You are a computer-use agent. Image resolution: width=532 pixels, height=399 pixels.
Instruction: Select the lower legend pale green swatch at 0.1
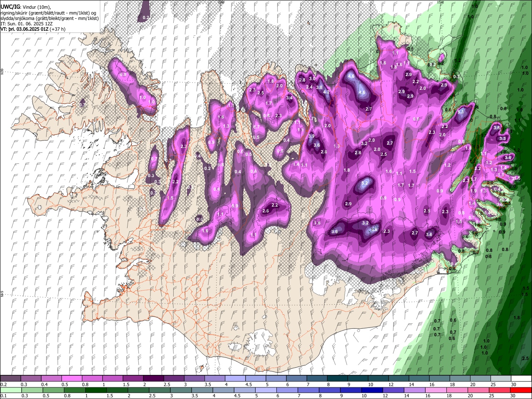pyautogui.click(x=10, y=390)
